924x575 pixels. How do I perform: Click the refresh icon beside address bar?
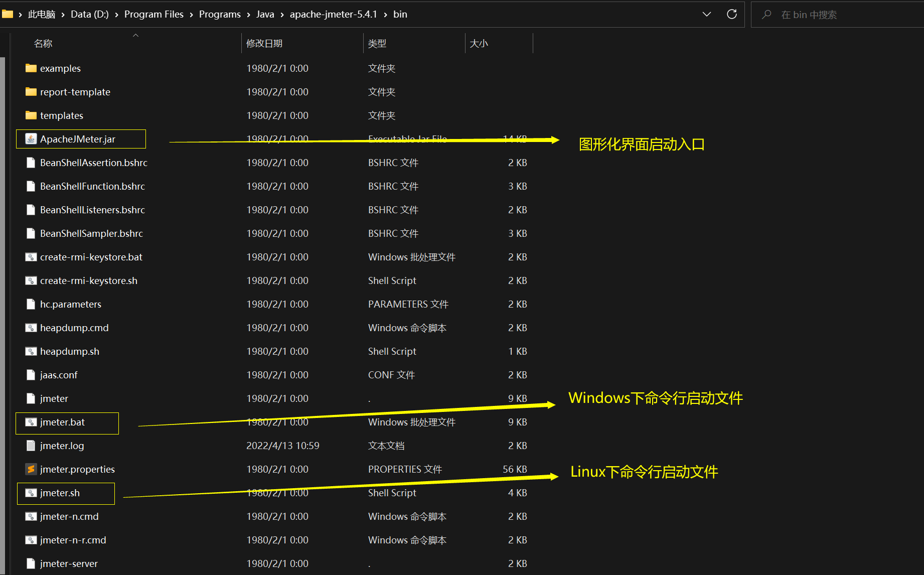click(732, 14)
